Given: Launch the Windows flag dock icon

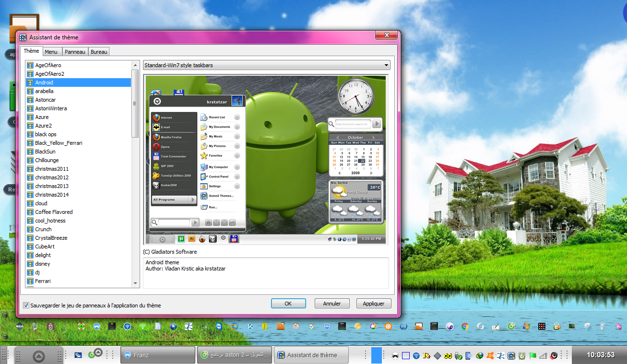Looking at the screenshot, I should 526,326.
